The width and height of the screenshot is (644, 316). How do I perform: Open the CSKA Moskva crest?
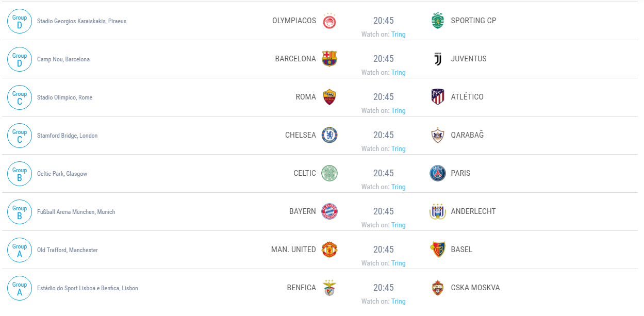pyautogui.click(x=438, y=288)
